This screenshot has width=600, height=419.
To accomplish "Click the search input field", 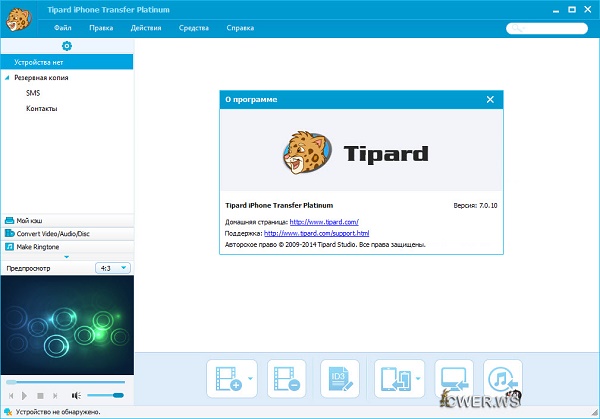I will 547,29.
